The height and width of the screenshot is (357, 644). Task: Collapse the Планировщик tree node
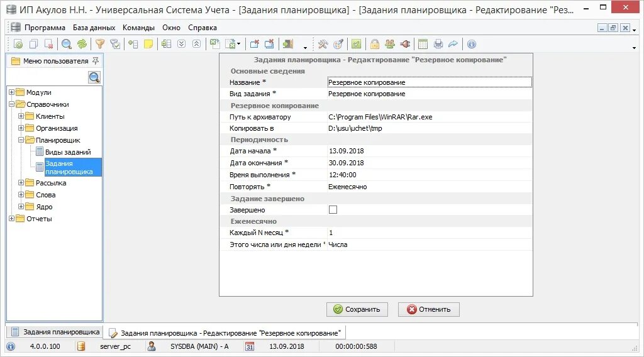coord(21,140)
